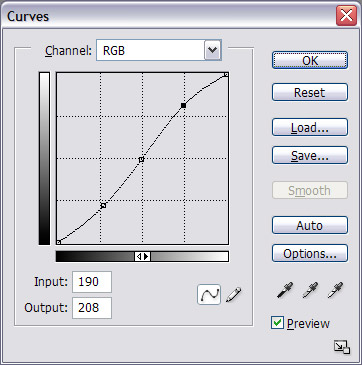The width and height of the screenshot is (362, 365).
Task: Click the Output value field
Action: click(92, 308)
